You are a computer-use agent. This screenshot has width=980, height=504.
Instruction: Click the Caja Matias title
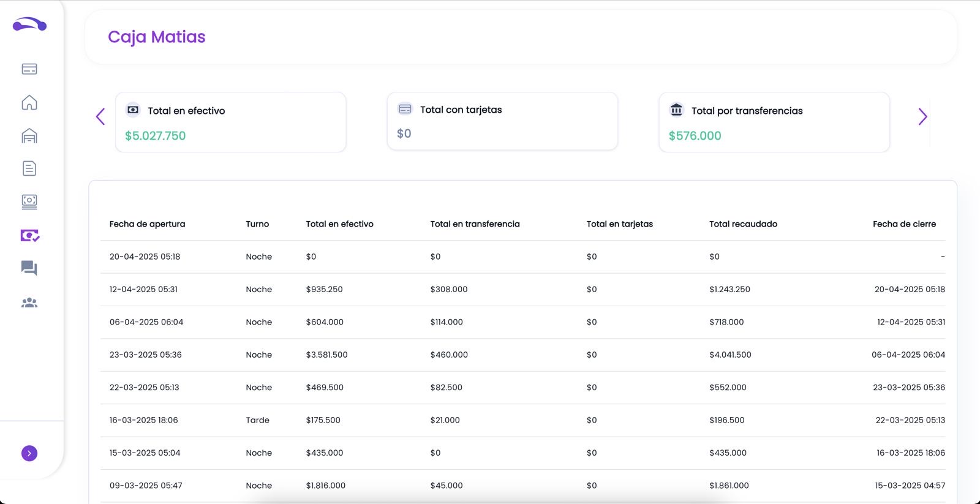(x=157, y=37)
